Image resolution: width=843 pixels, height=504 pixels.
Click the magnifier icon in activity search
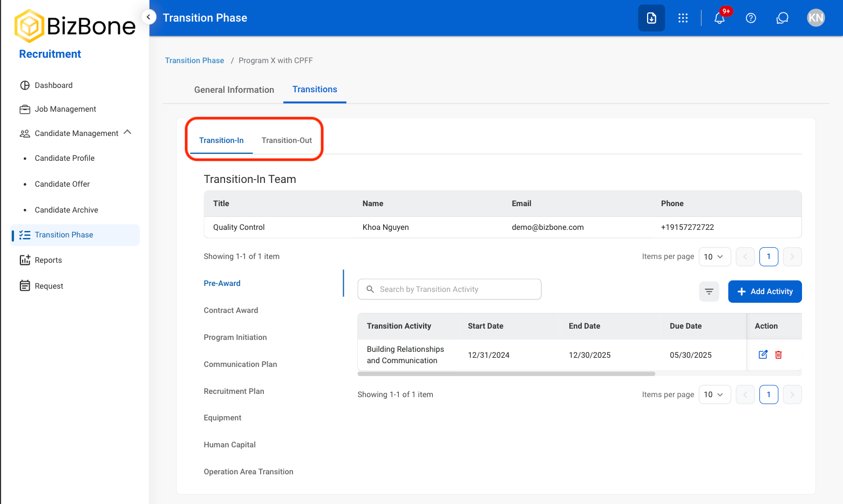tap(370, 289)
